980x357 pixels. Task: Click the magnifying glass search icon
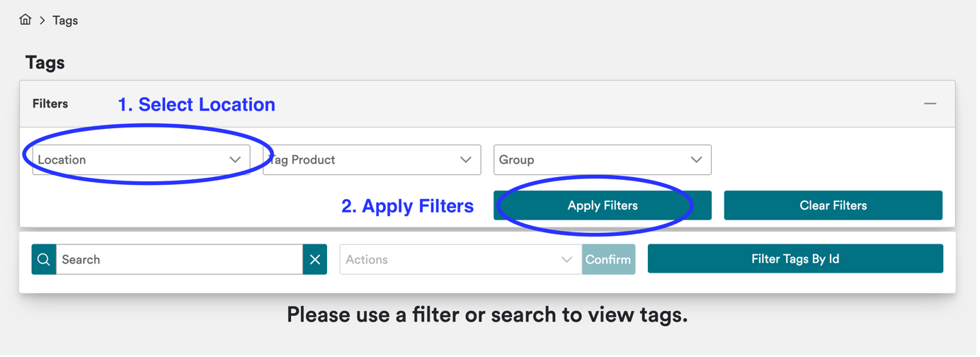[44, 260]
